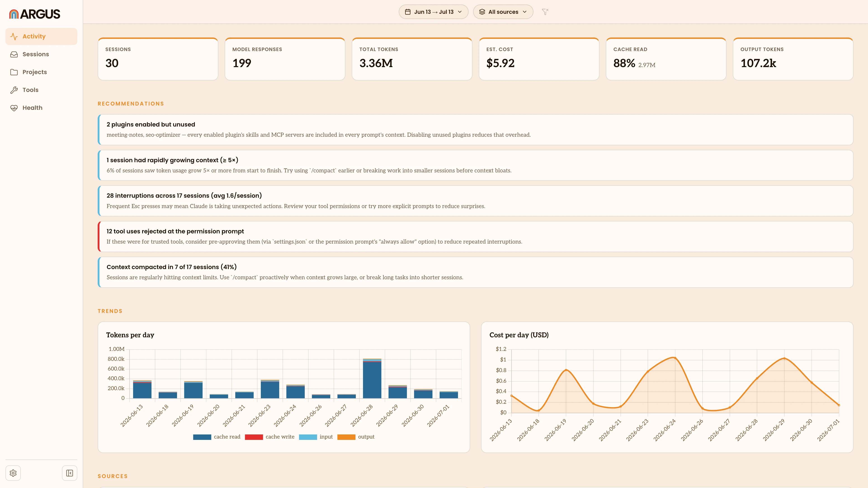This screenshot has height=488, width=868.
Task: Click the Recommendations section heading
Action: 131,104
